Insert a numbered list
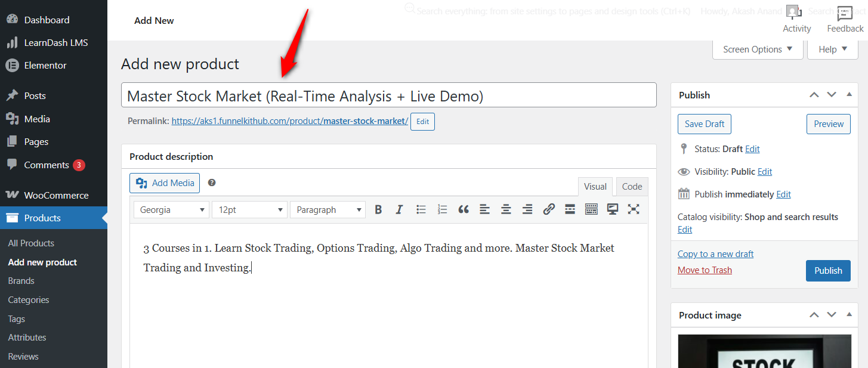 pyautogui.click(x=442, y=209)
